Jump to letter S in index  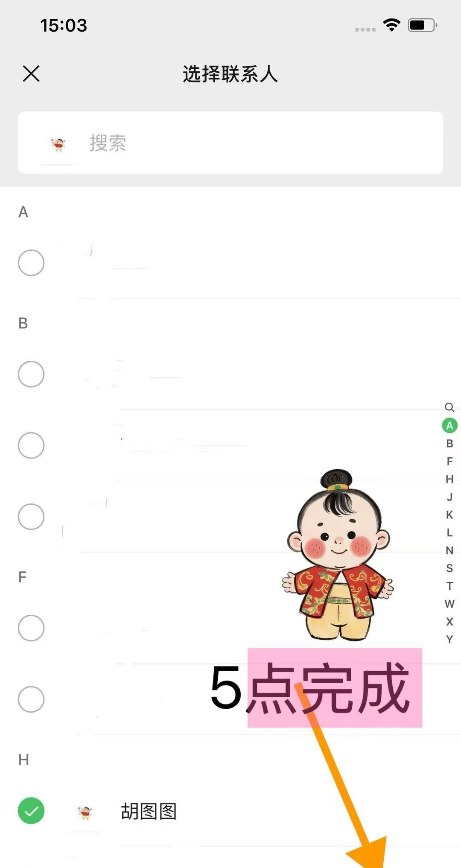tap(449, 568)
